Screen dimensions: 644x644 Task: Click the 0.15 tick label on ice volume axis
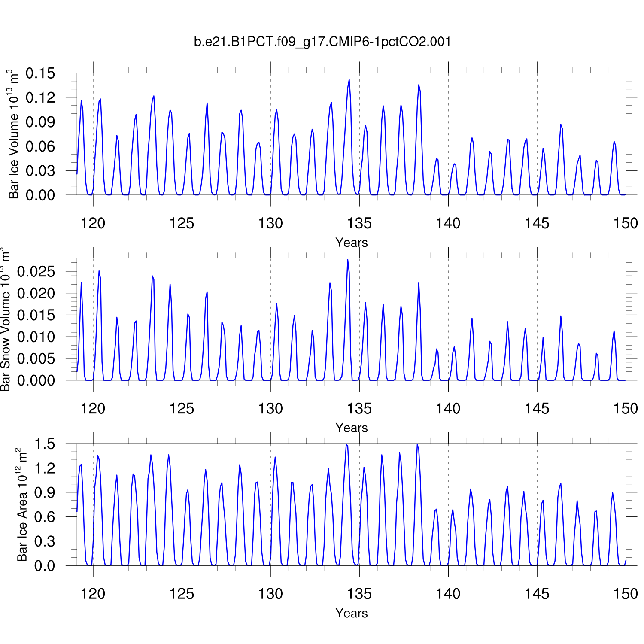(40, 73)
